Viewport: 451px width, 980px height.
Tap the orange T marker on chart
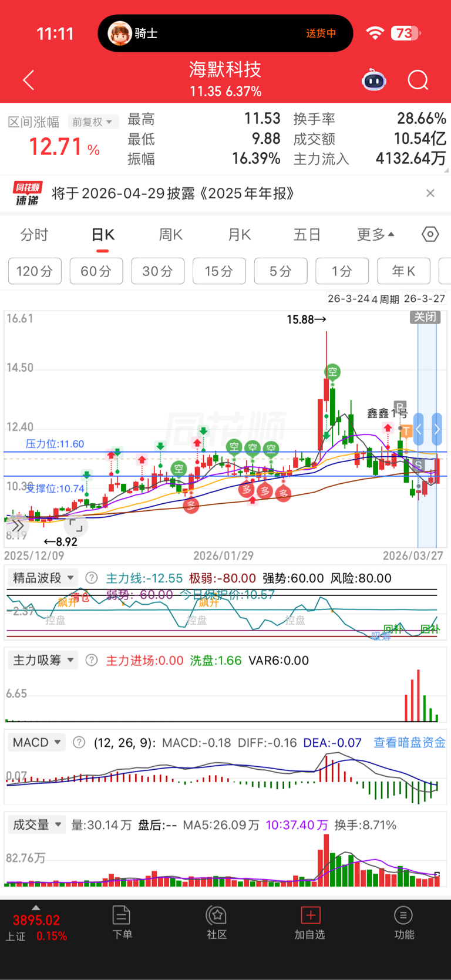[x=406, y=432]
